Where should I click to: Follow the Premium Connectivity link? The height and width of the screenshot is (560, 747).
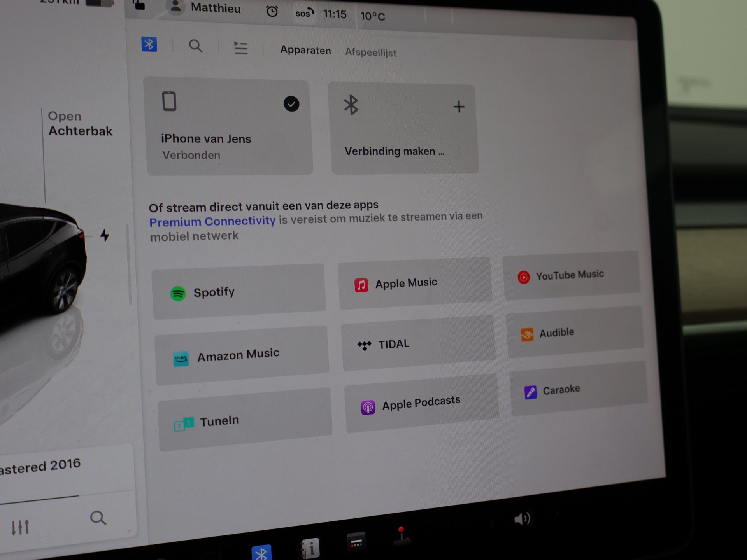click(212, 221)
